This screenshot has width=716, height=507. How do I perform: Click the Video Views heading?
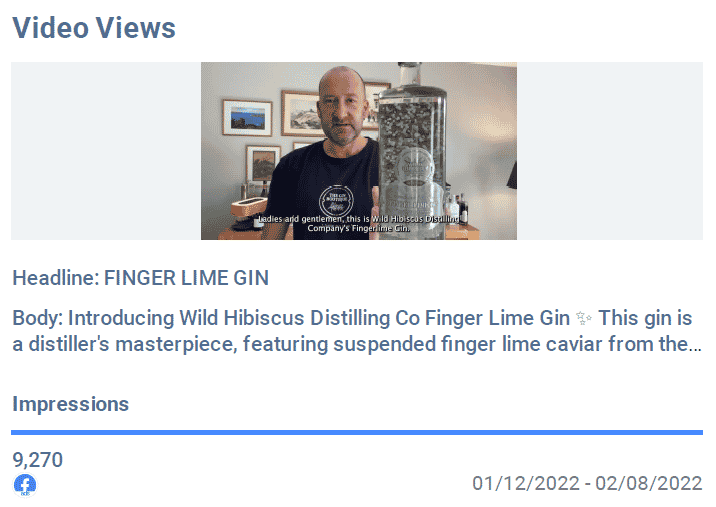[94, 27]
